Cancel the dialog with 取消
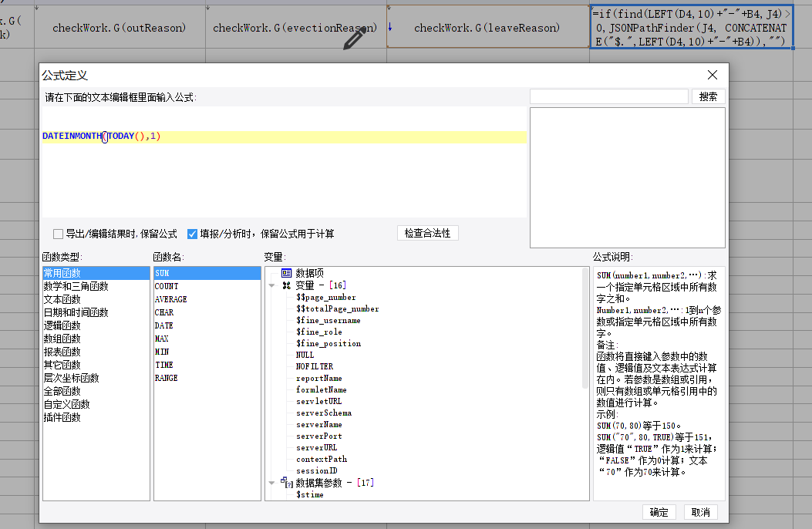This screenshot has height=529, width=812. [x=700, y=512]
